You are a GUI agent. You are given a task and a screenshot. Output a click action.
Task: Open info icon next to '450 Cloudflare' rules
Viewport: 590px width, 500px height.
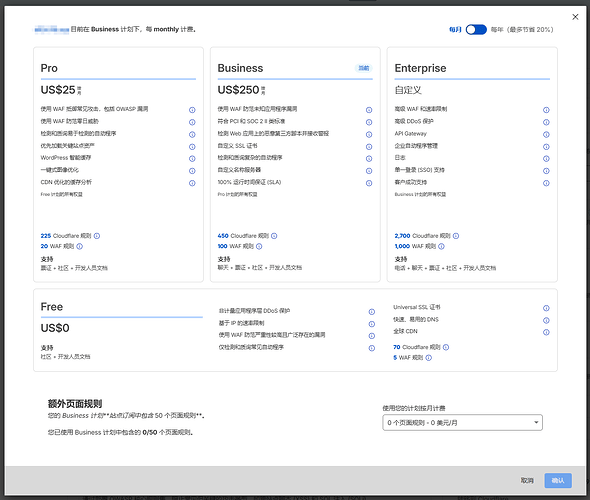274,236
